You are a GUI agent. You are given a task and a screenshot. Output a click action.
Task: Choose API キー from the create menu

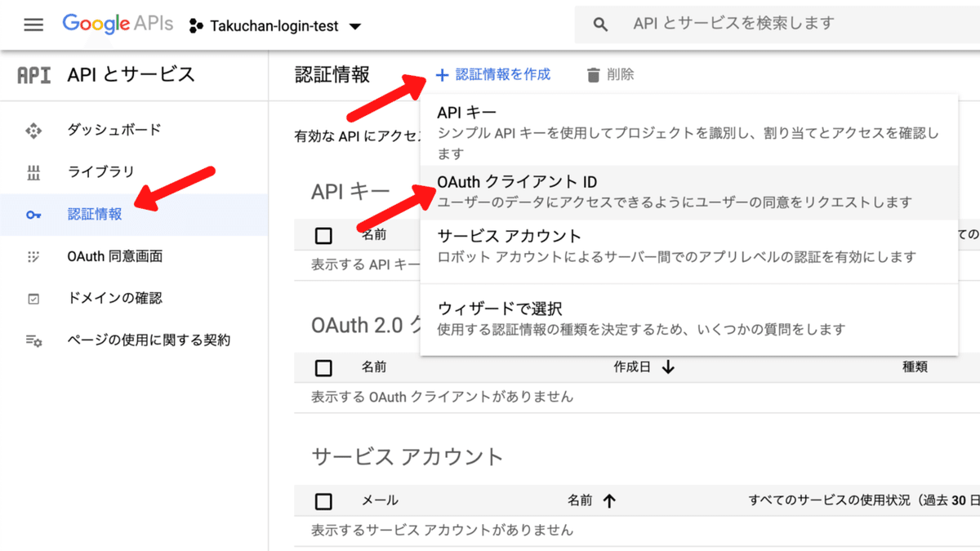[688, 131]
